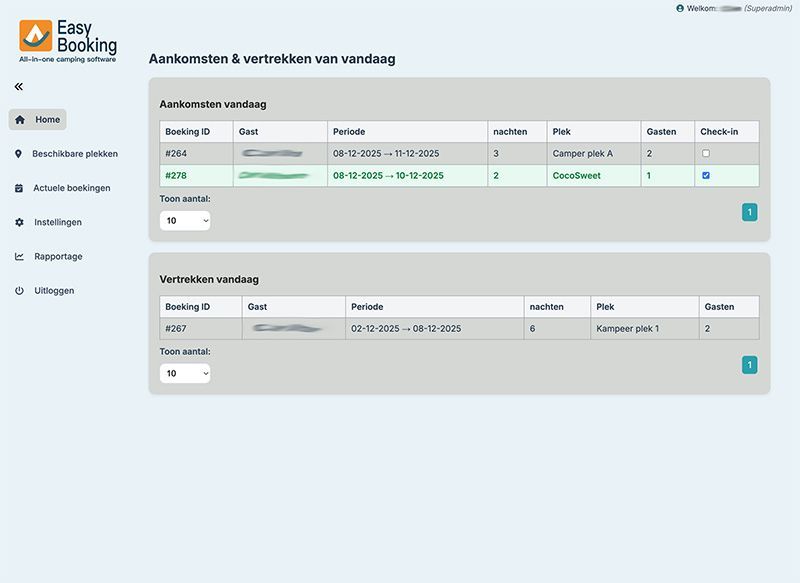Enable check-in for booking #264
The height and width of the screenshot is (583, 800).
tap(706, 154)
